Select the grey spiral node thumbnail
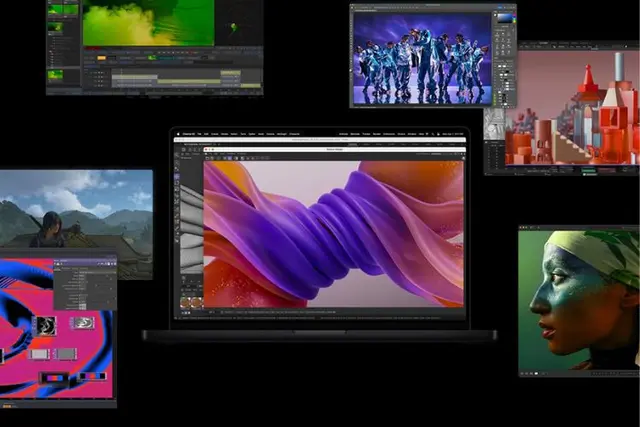The height and width of the screenshot is (427, 640). click(82, 323)
